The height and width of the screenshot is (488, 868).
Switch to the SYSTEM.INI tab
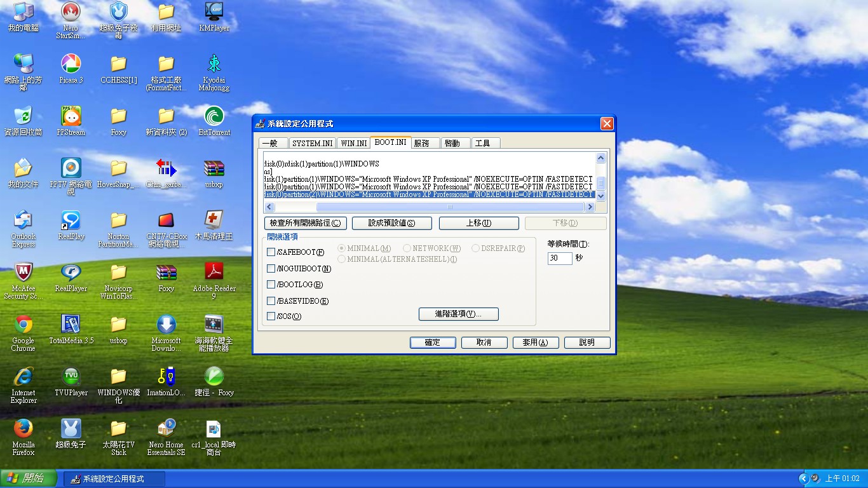tap(313, 144)
